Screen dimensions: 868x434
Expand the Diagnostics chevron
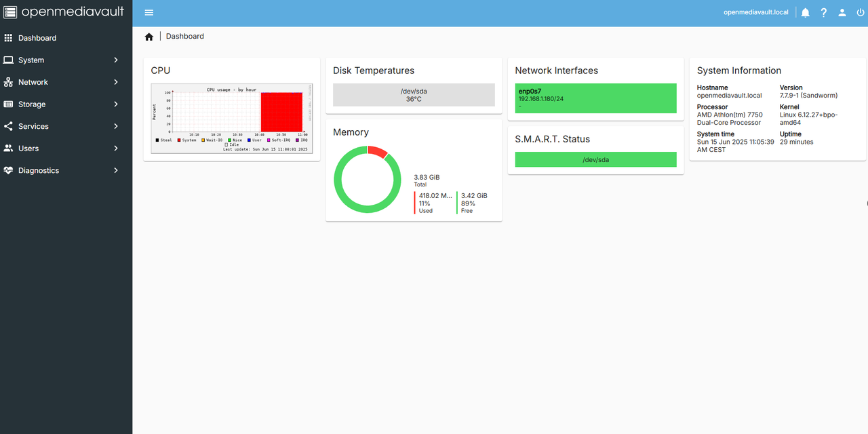116,170
